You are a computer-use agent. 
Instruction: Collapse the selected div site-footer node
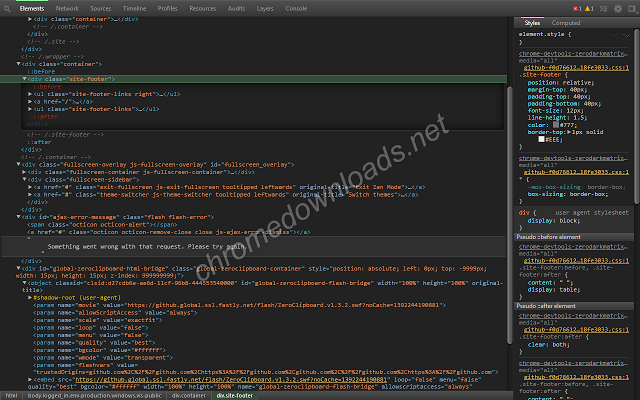click(x=24, y=79)
